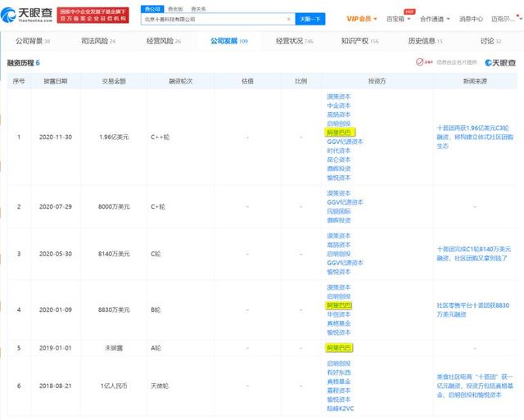Click 中金资本 investor in the C++轮 row
This screenshot has height=420, width=524.
click(339, 106)
